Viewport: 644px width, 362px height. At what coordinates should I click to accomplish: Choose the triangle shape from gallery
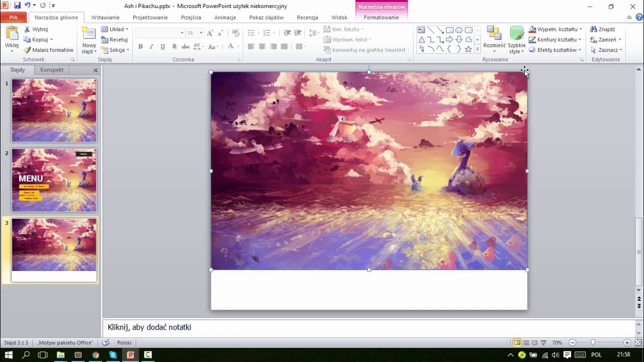click(422, 40)
